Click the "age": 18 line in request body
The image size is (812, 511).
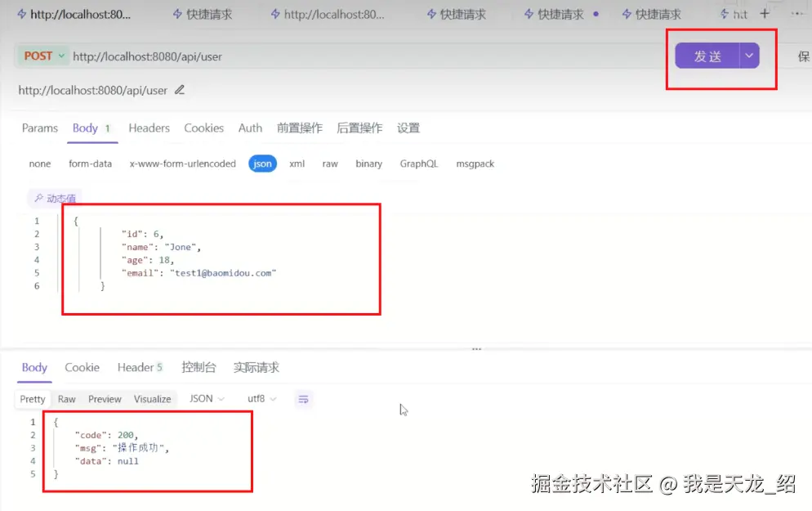[x=148, y=260]
